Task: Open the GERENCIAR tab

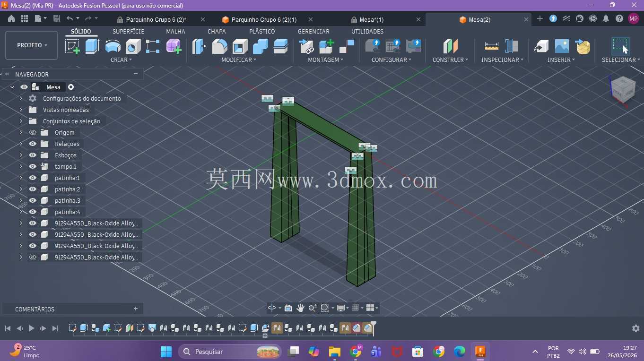Action: 313,31
